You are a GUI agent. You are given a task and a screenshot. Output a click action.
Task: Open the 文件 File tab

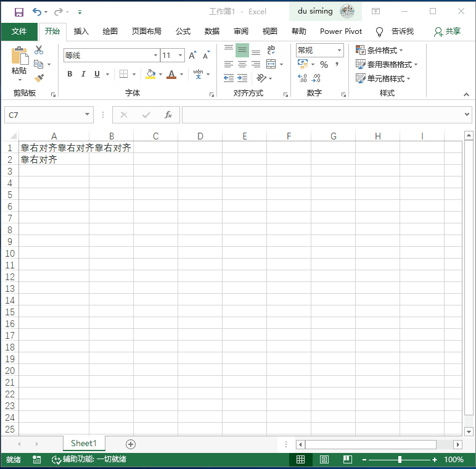(x=19, y=31)
